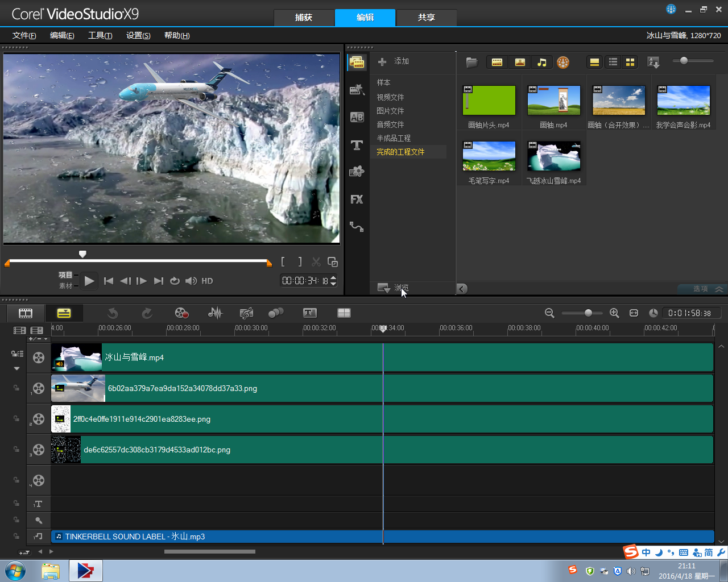The image size is (728, 582).
Task: Open the Auto Music tool
Action: pyautogui.click(x=246, y=313)
